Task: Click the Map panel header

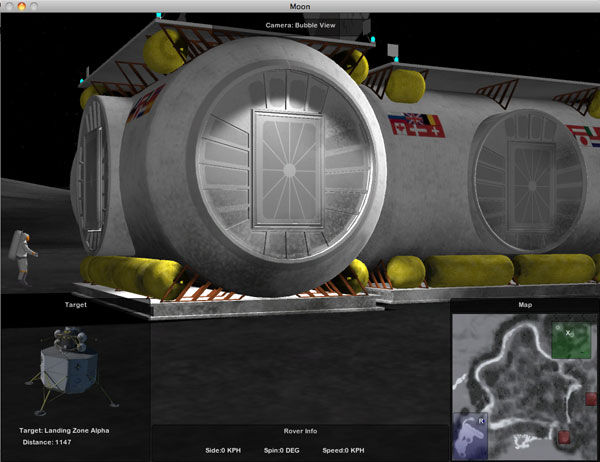Action: coord(525,306)
